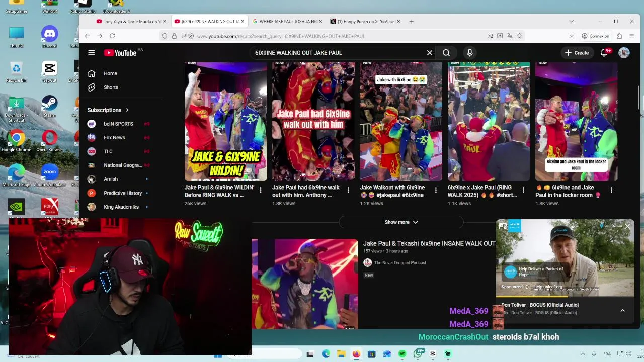Play the 'JAKE & 6IX9INE WILDIN!' short thumbnail
This screenshot has height=362, width=644.
(225, 121)
